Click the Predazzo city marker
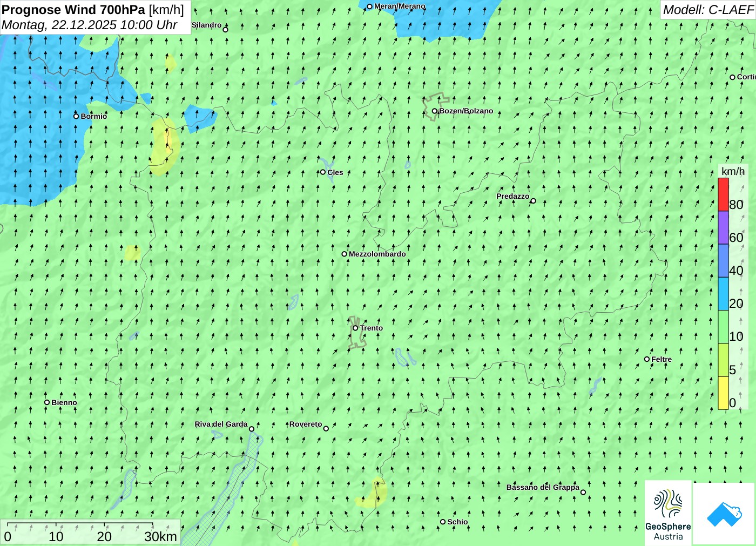 point(534,201)
